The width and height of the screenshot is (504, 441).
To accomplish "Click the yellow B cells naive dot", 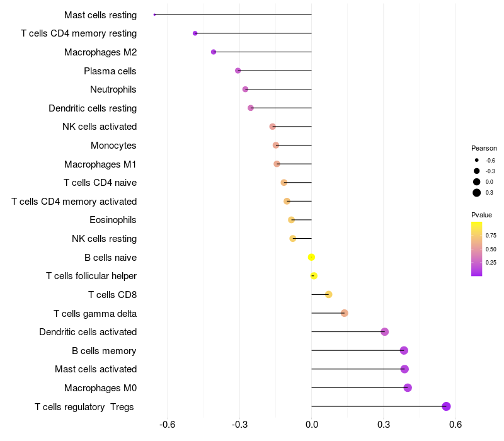I will coord(311,257).
